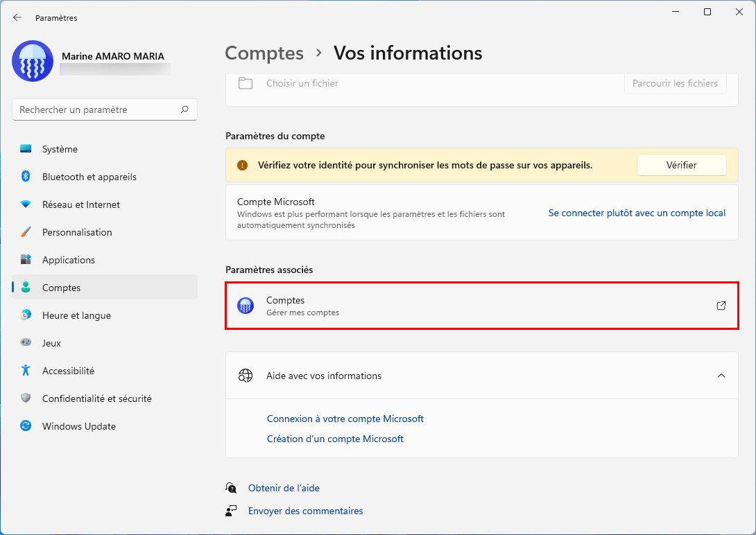Click the Accessibilité figure icon
The image size is (756, 535).
coord(26,370)
